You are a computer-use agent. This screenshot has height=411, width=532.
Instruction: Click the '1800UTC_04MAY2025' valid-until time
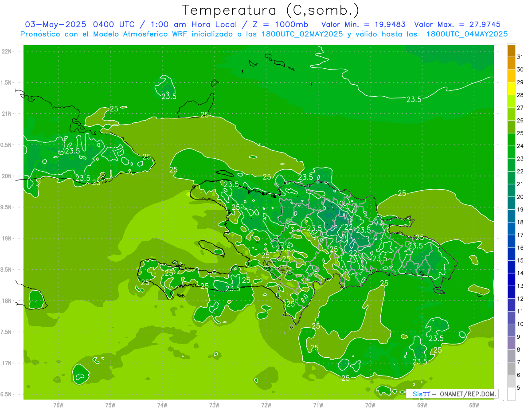pyautogui.click(x=467, y=34)
